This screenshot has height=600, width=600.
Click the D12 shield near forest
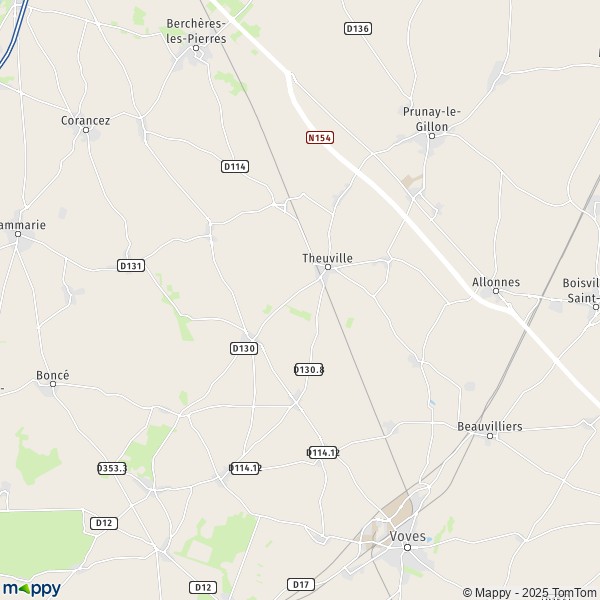pos(104,523)
